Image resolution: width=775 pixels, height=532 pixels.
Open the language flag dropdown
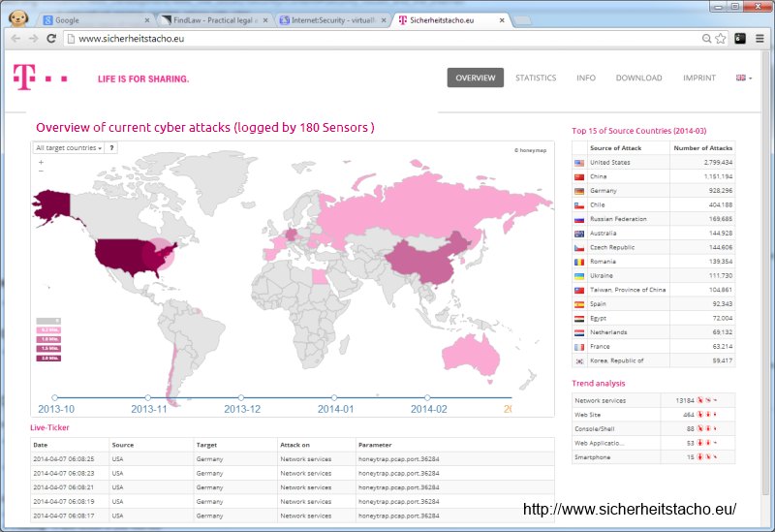click(x=744, y=78)
